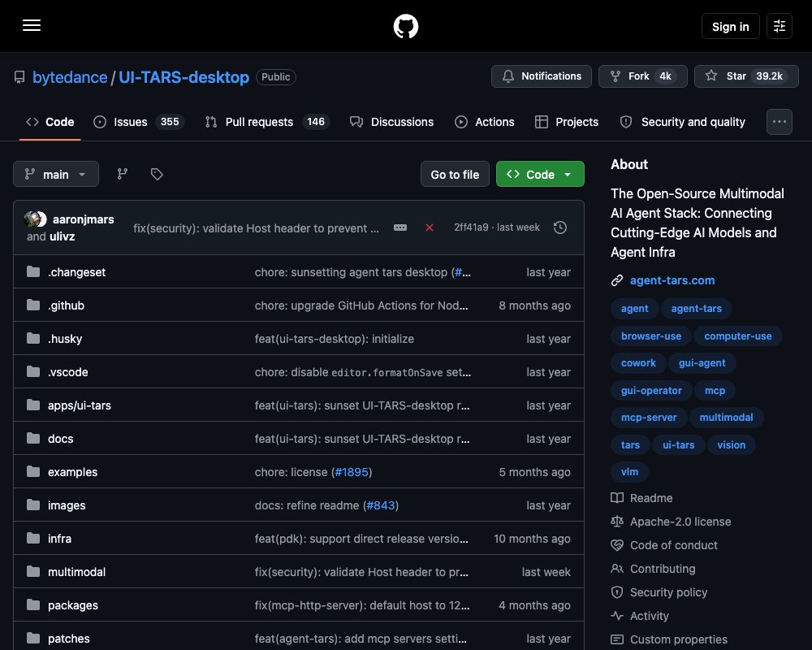Open the tags icon
812x650 pixels.
pyautogui.click(x=157, y=174)
